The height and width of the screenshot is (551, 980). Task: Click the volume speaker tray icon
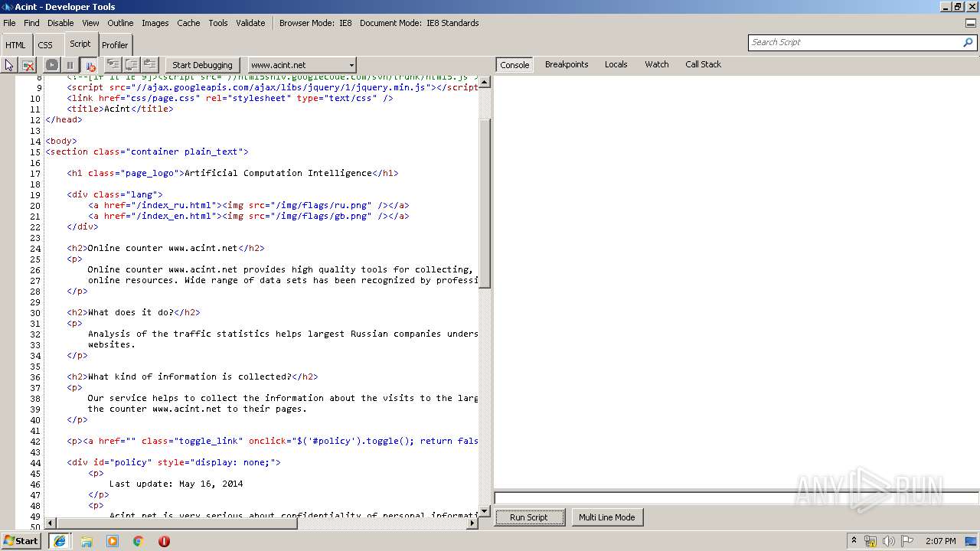[x=889, y=541]
